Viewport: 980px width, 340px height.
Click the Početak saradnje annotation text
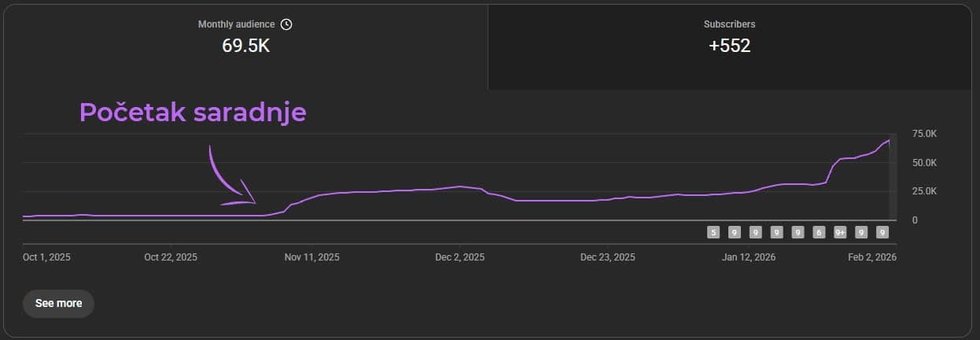tap(193, 113)
